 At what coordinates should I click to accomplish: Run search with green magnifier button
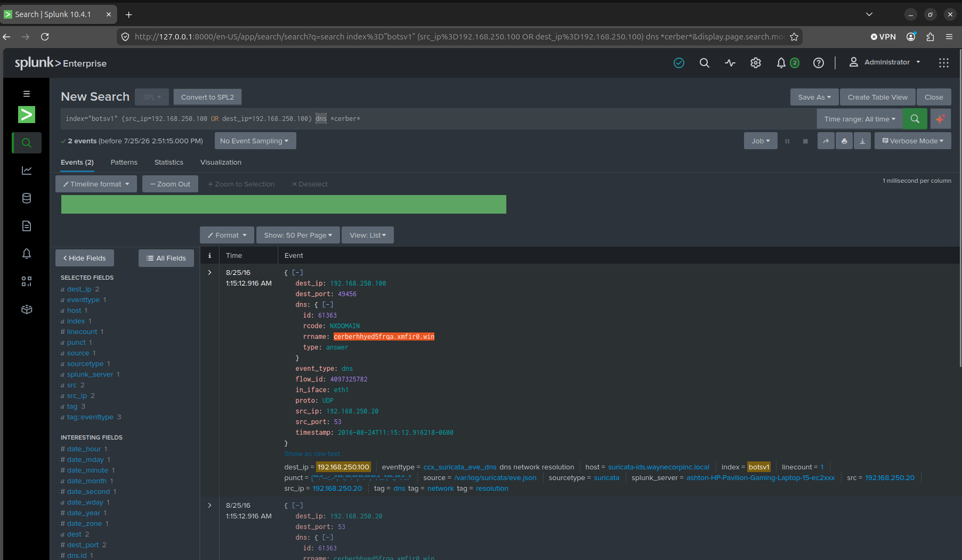pos(915,119)
